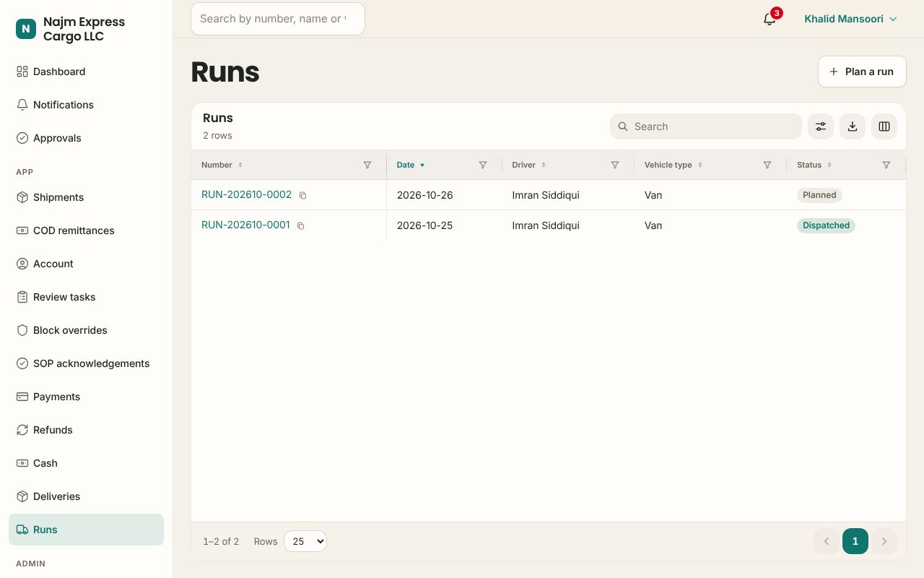The image size is (924, 578).
Task: Click the Plan a run button
Action: click(x=862, y=72)
